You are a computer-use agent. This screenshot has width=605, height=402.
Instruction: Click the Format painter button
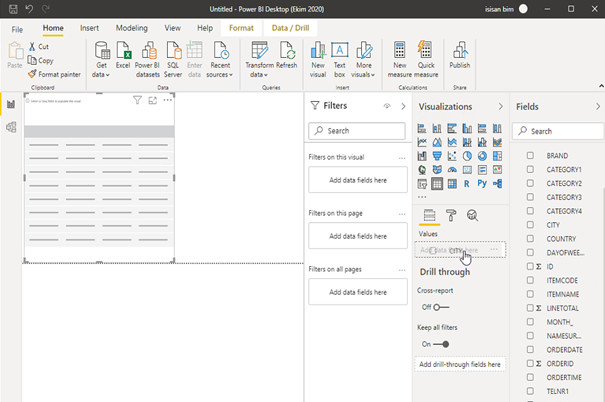(54, 74)
